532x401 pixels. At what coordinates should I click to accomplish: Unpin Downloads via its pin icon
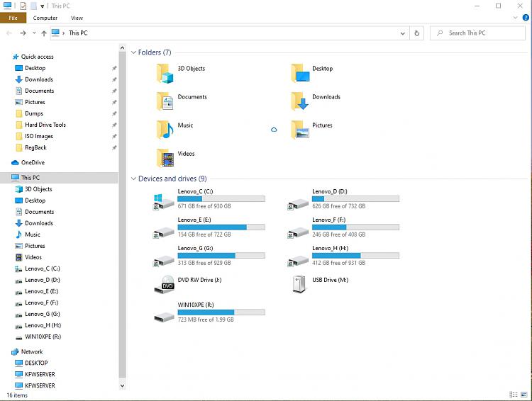click(114, 79)
